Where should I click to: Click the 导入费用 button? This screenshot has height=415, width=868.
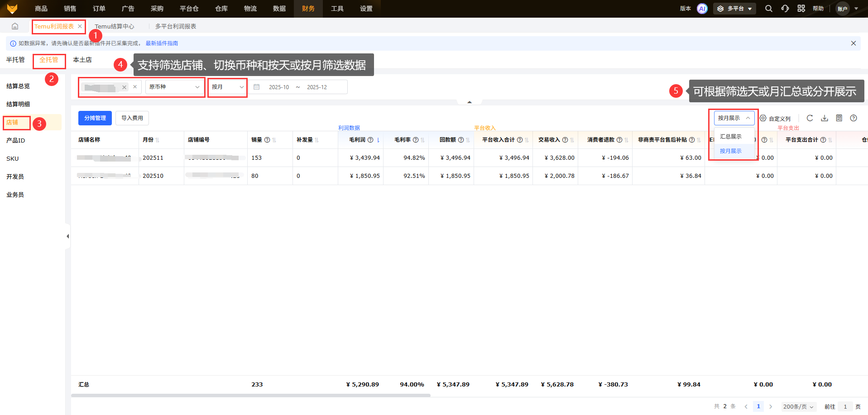point(132,118)
